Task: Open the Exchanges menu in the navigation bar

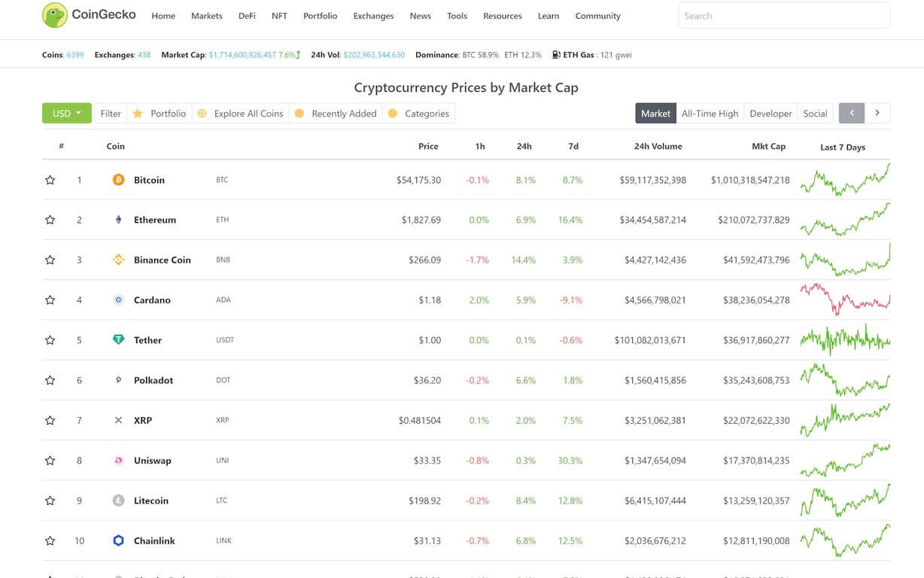Action: pos(373,15)
